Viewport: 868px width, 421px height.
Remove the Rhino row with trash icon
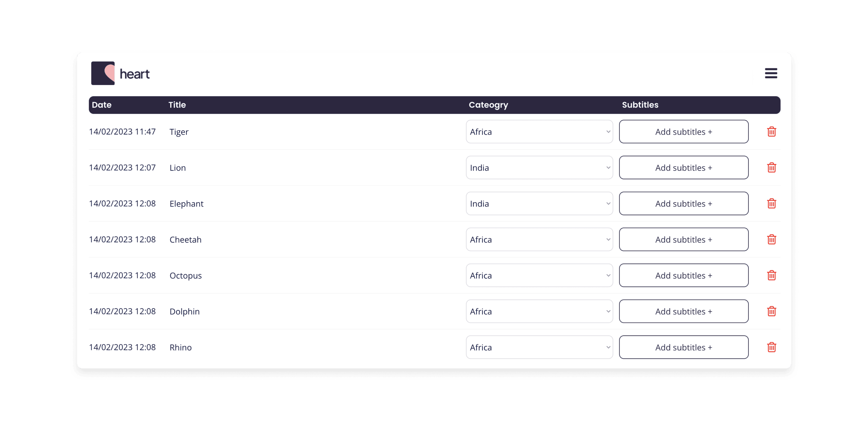(x=771, y=347)
